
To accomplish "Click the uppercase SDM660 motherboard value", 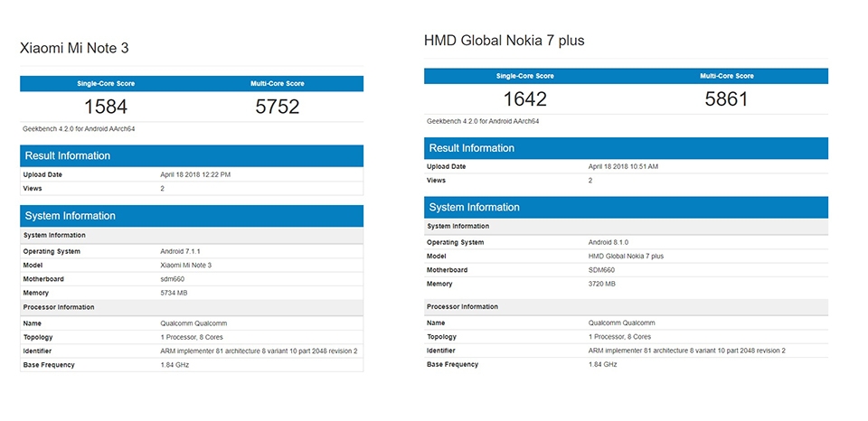I will coord(601,270).
